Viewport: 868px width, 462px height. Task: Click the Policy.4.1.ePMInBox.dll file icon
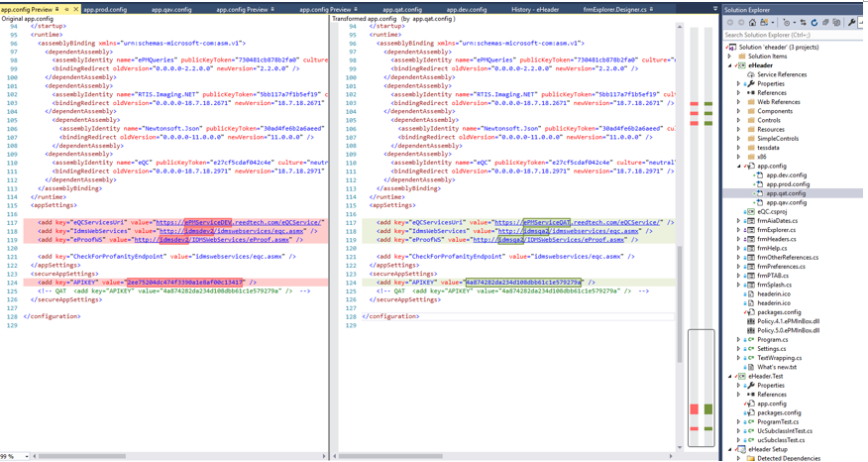point(751,321)
